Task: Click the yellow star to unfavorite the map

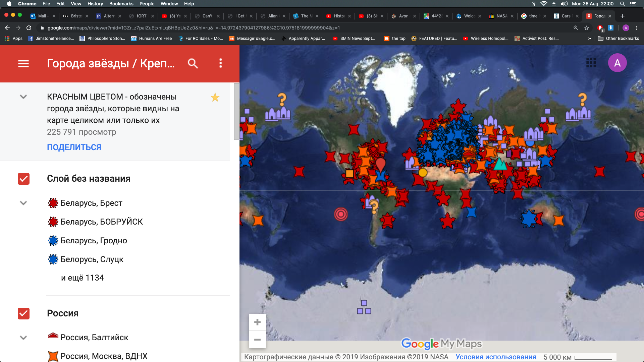Action: point(215,98)
